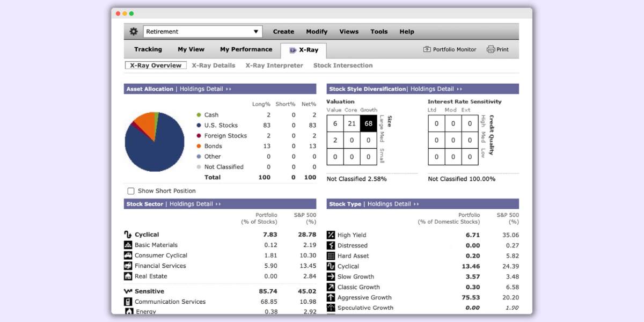The width and height of the screenshot is (644, 322).
Task: Click the Aggressive Growth arrow icon
Action: pos(331,297)
